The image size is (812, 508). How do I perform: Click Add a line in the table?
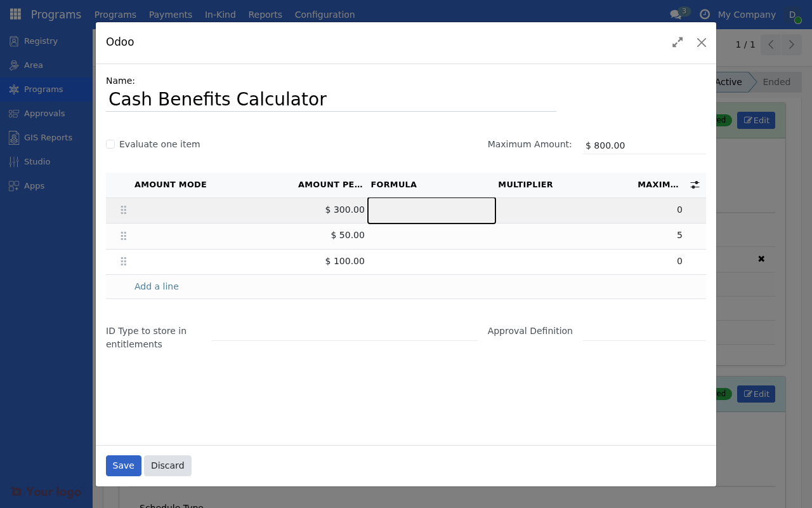(x=156, y=286)
